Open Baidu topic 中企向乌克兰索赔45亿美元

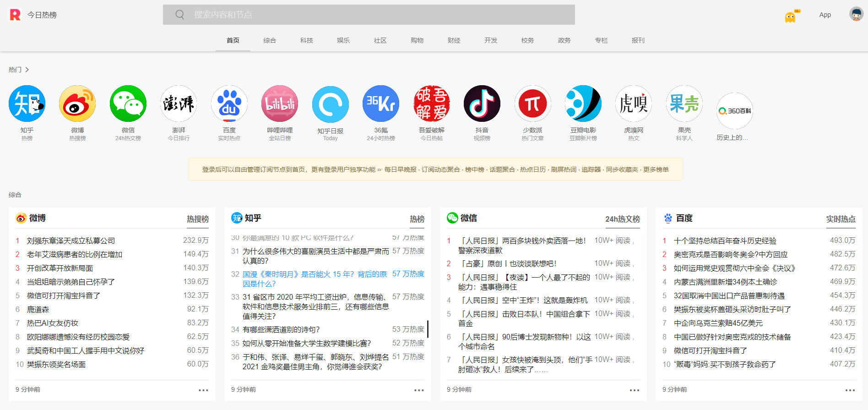(718, 323)
